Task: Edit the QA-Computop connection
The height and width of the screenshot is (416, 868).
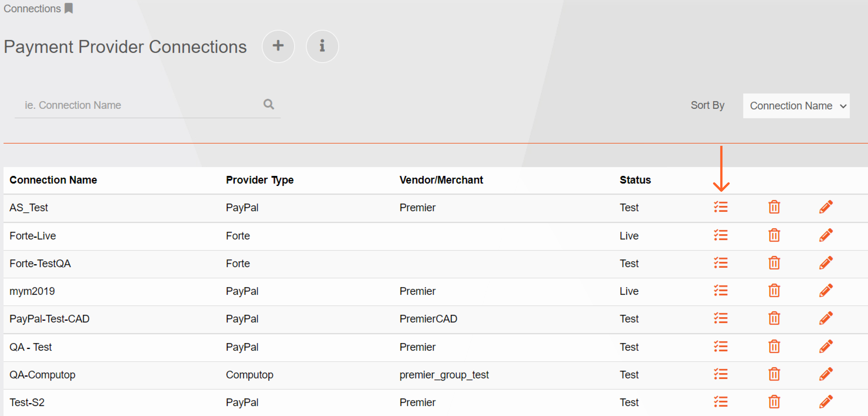Action: tap(826, 374)
